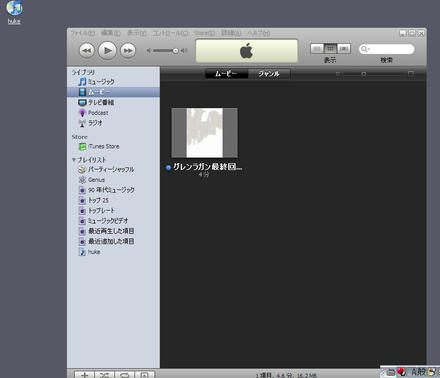
Task: Open the Podcast library
Action: [x=93, y=113]
